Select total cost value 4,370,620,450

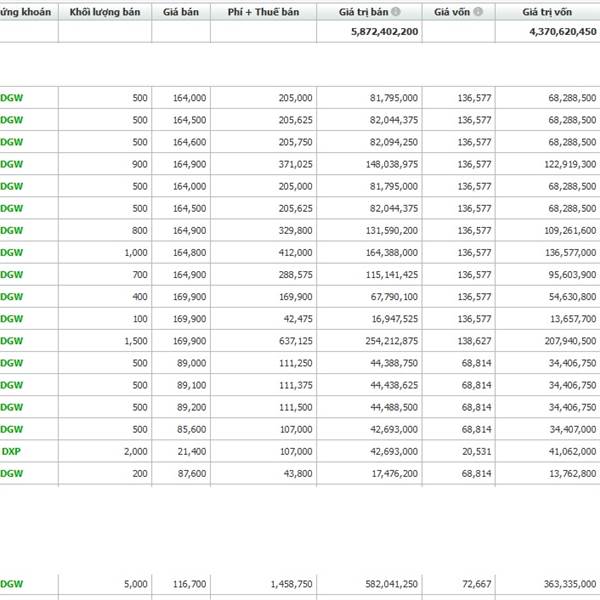click(563, 32)
